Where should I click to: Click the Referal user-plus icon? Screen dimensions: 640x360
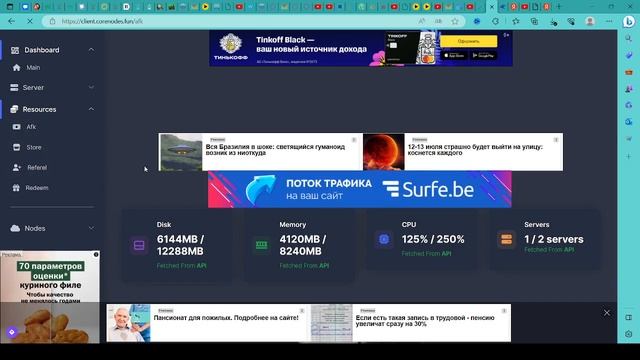coord(17,168)
